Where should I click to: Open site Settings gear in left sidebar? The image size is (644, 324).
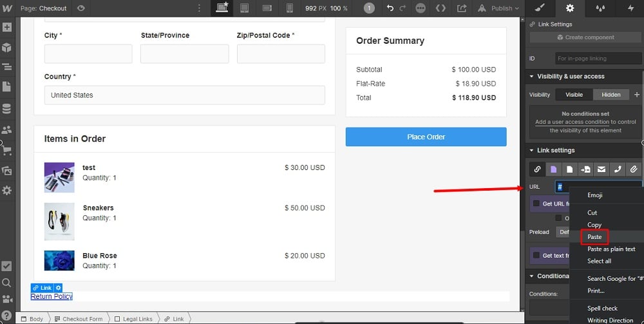pos(7,191)
